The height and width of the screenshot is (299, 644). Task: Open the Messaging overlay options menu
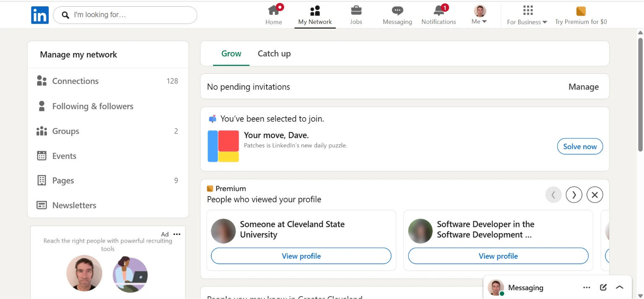[x=587, y=288]
